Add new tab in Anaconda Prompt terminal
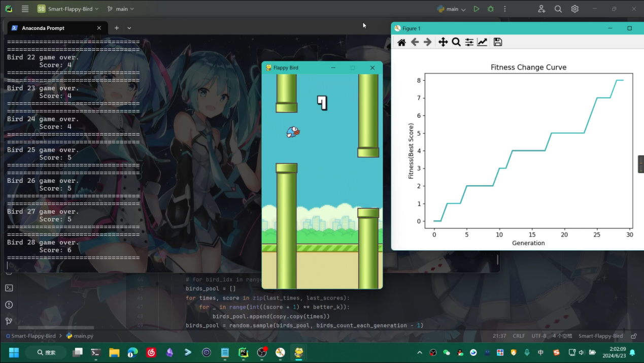The height and width of the screenshot is (363, 644). point(117,28)
